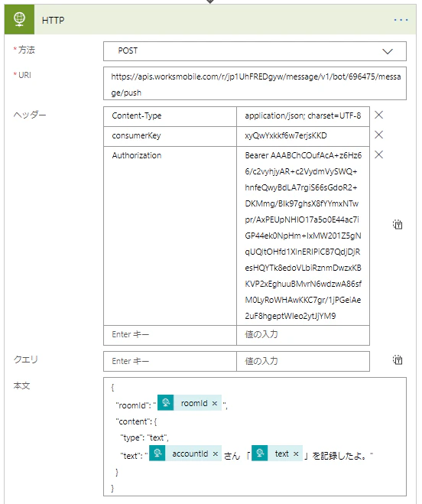Click the 方法 field label

26,50
